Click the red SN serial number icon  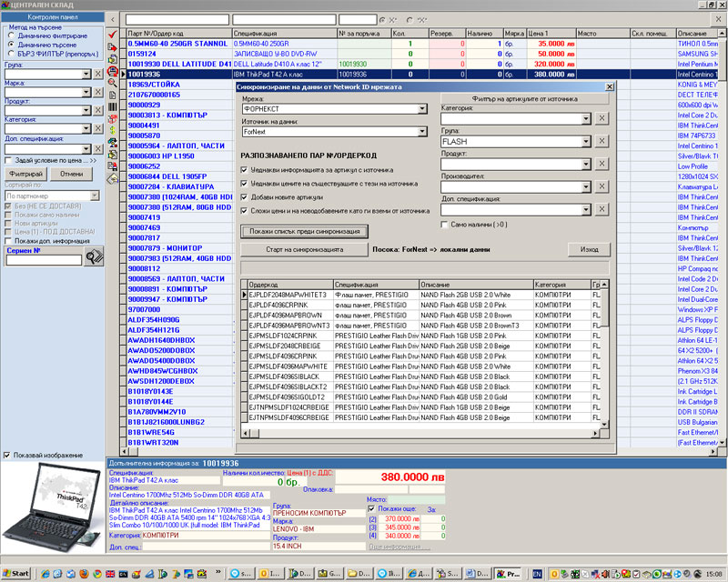[x=112, y=118]
